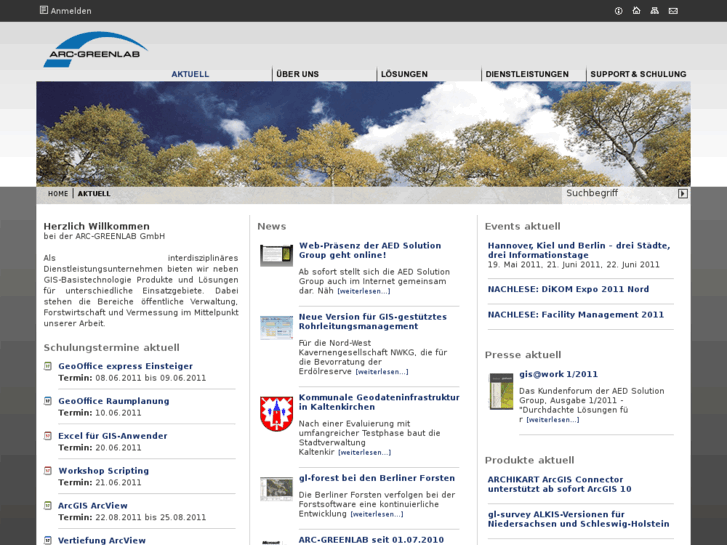Screen dimensions: 727x545
Task: Go to HOME in breadcrumb
Action: pos(58,193)
